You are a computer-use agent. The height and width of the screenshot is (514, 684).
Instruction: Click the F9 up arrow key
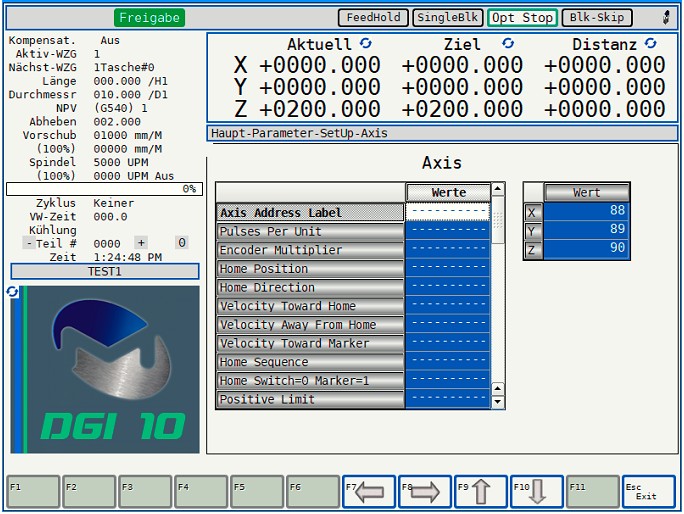481,492
